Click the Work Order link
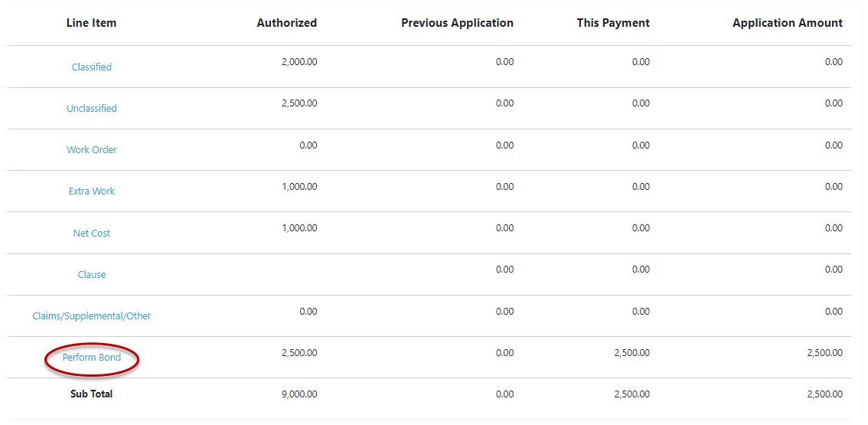 click(91, 149)
